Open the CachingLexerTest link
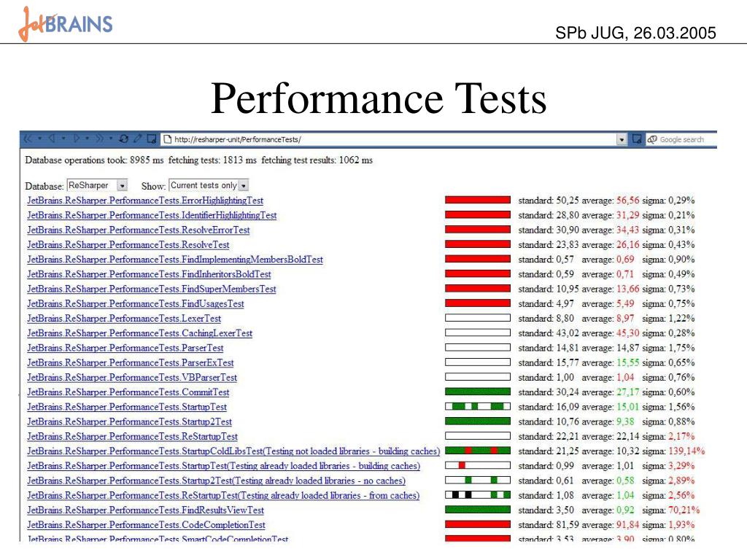 (x=139, y=333)
